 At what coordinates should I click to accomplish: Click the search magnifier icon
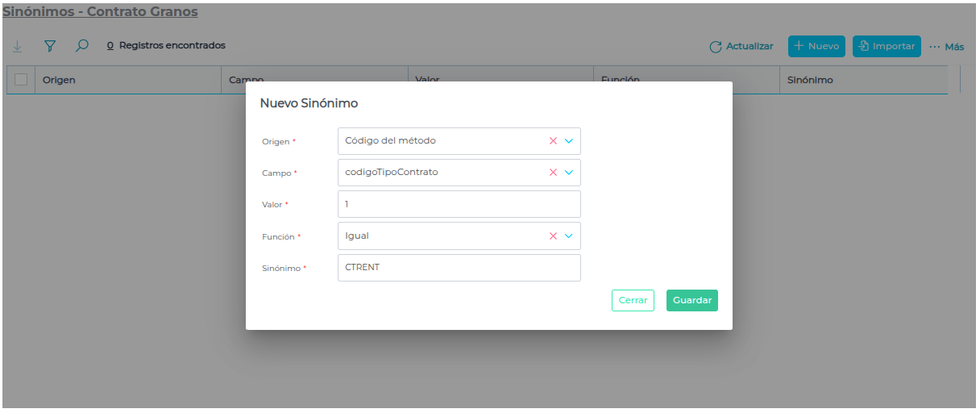81,46
